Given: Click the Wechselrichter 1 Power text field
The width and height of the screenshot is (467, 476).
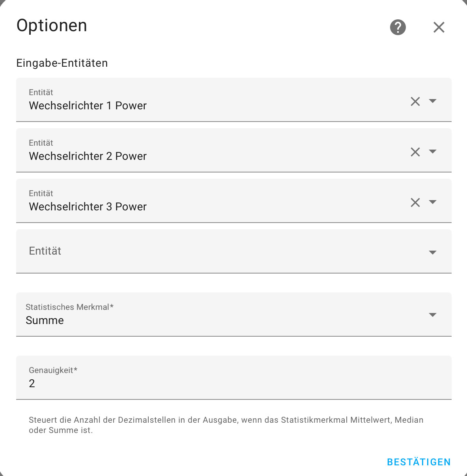Looking at the screenshot, I should (x=213, y=100).
